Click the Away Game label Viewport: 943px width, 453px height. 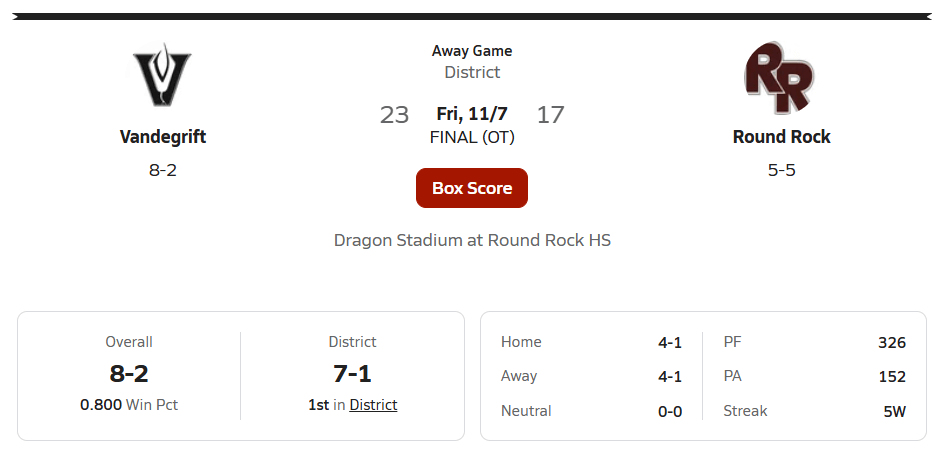point(472,51)
